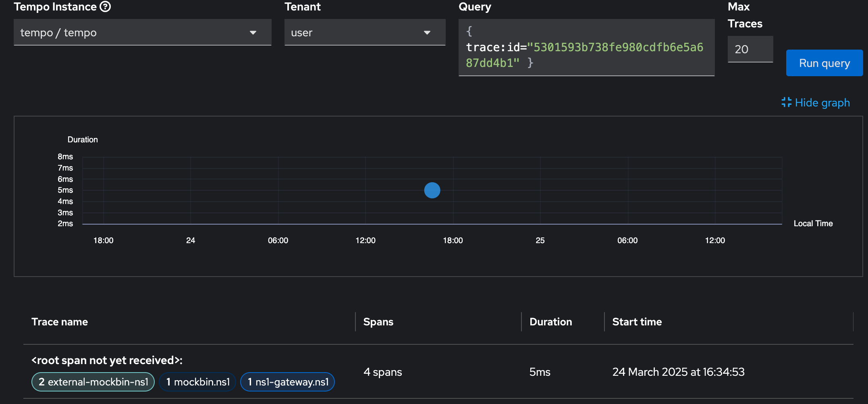Sort by the Trace name column
This screenshot has height=404, width=868.
point(60,322)
